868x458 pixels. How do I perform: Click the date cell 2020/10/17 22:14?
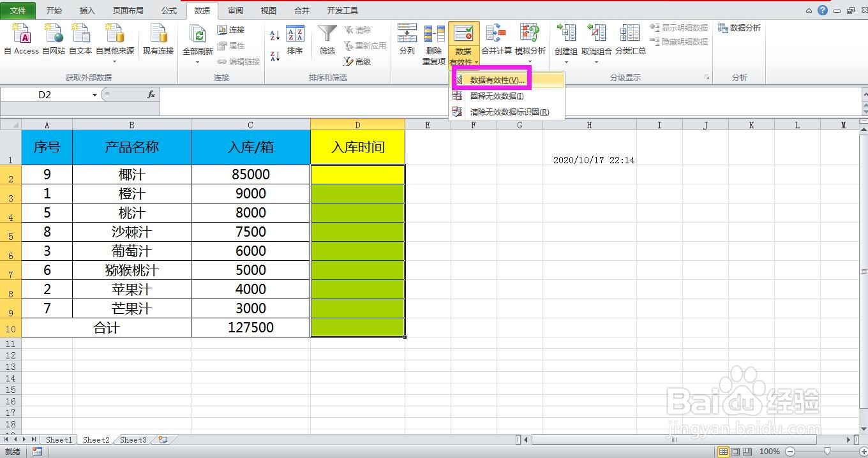point(589,147)
